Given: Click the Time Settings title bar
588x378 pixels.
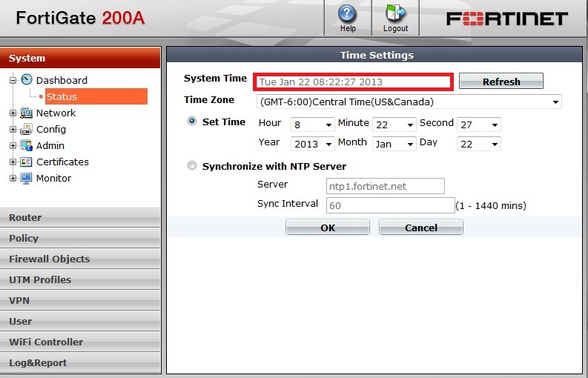Looking at the screenshot, I should tap(375, 55).
